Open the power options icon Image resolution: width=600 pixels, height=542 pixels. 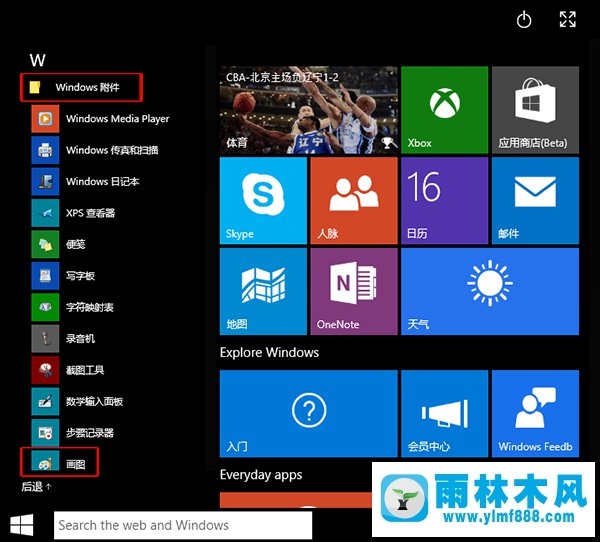pos(524,20)
